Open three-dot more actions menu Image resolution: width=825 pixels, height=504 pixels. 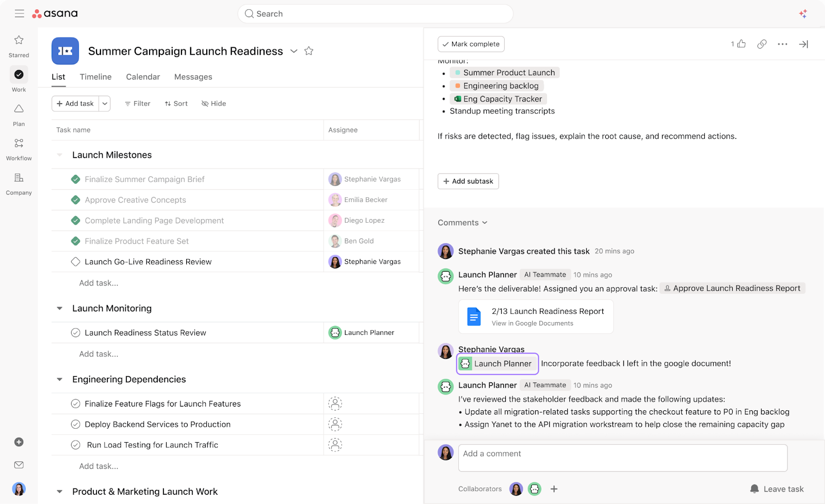(782, 44)
